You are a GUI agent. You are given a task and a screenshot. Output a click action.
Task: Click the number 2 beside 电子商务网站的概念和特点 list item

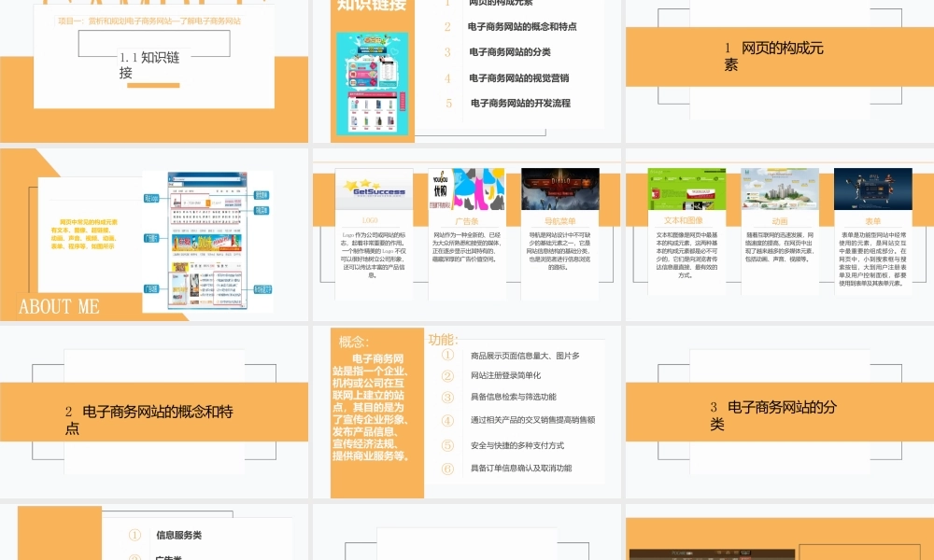click(x=447, y=27)
